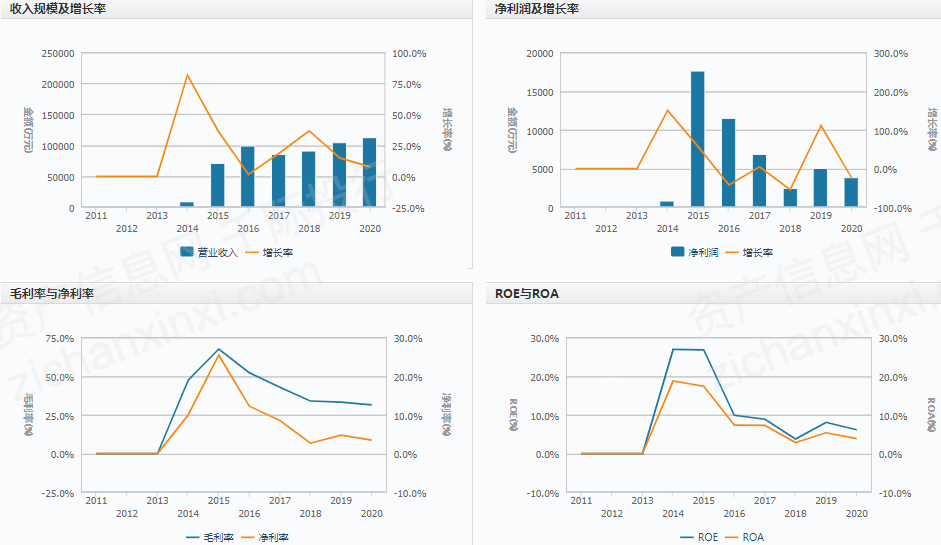Toggle the 净利润 legend item
Viewport: 941px width, 545px height.
pos(694,252)
